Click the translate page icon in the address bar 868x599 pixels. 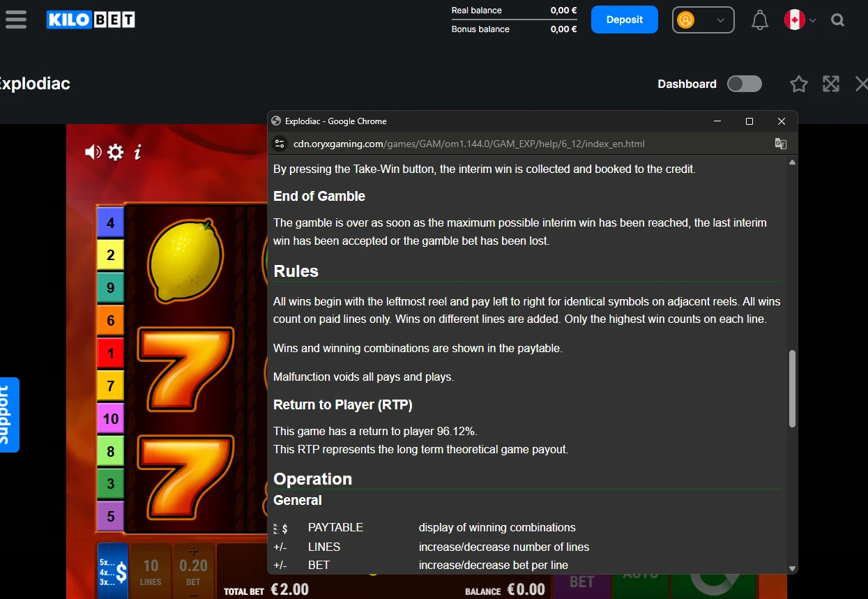click(x=781, y=144)
